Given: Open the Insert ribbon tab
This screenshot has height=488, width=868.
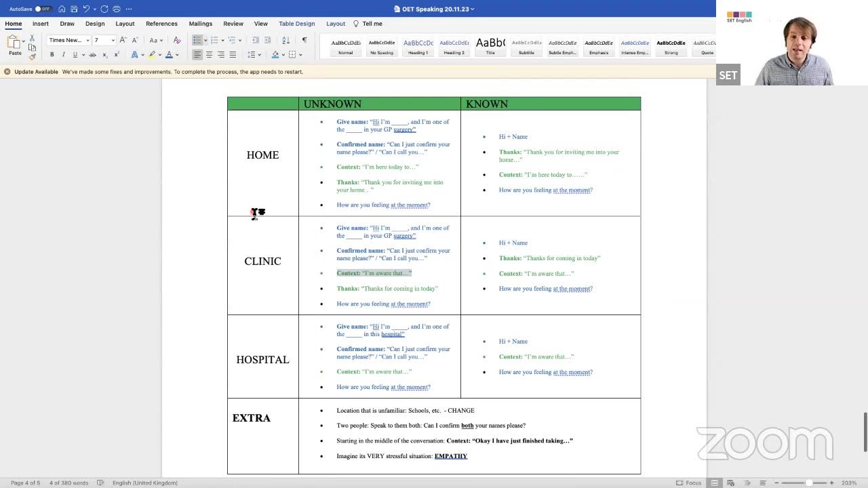Looking at the screenshot, I should [41, 24].
